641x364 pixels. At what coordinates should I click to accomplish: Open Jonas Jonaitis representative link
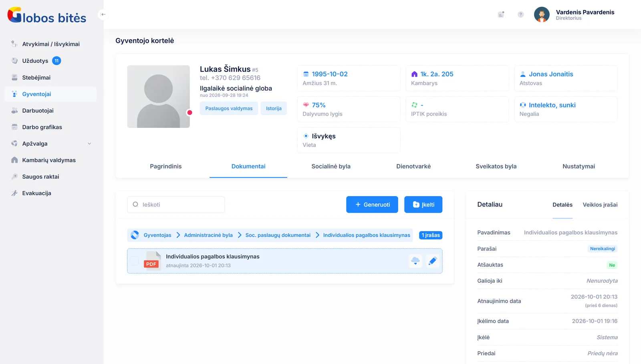click(x=551, y=74)
